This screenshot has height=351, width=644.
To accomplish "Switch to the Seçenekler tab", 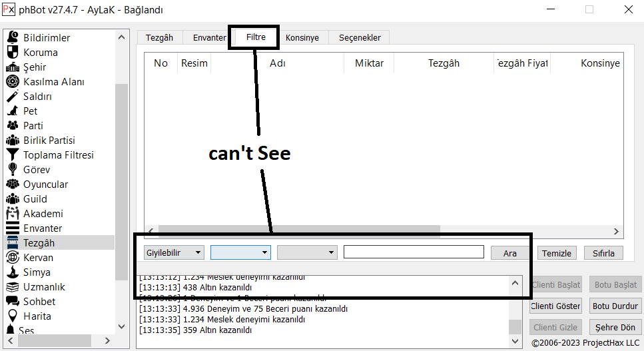I will [360, 37].
